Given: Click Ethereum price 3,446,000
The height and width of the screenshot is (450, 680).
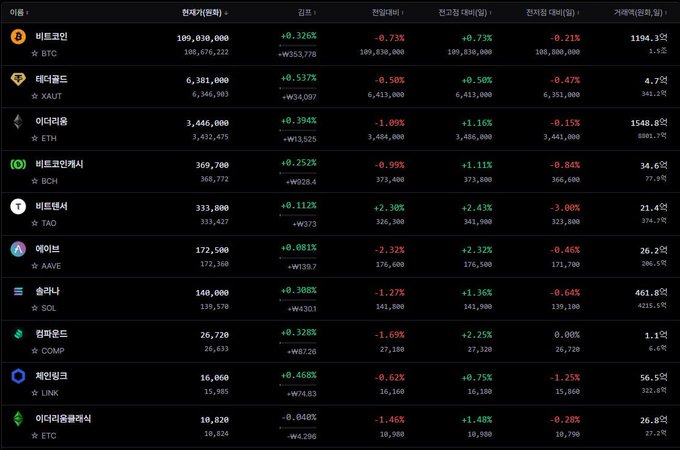Looking at the screenshot, I should click(x=207, y=123).
